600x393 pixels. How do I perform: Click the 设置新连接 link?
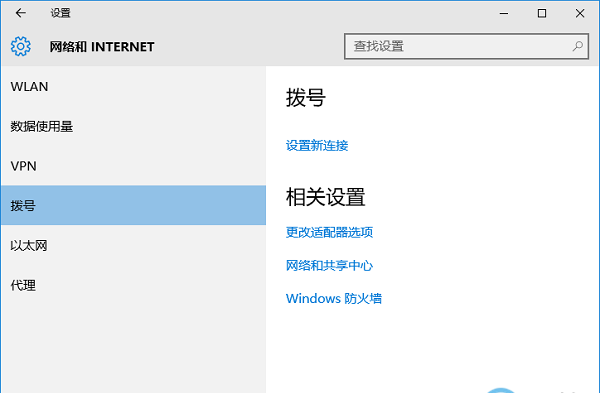coord(317,145)
